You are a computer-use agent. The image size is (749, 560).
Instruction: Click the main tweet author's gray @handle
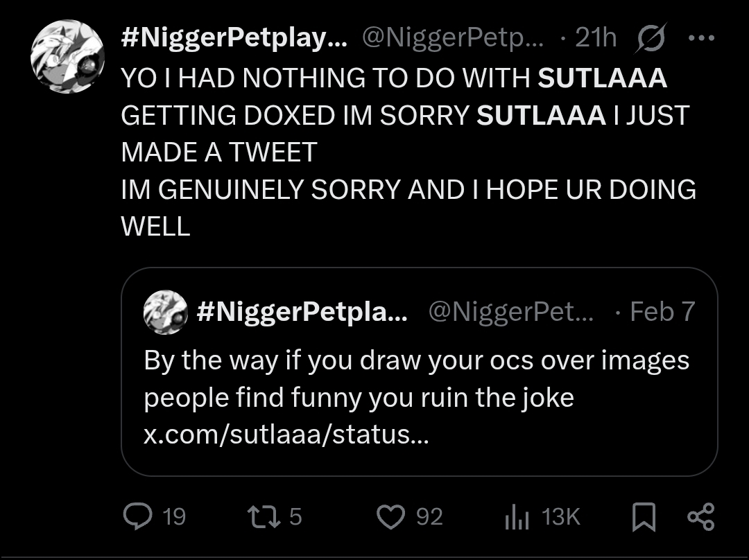point(455,39)
